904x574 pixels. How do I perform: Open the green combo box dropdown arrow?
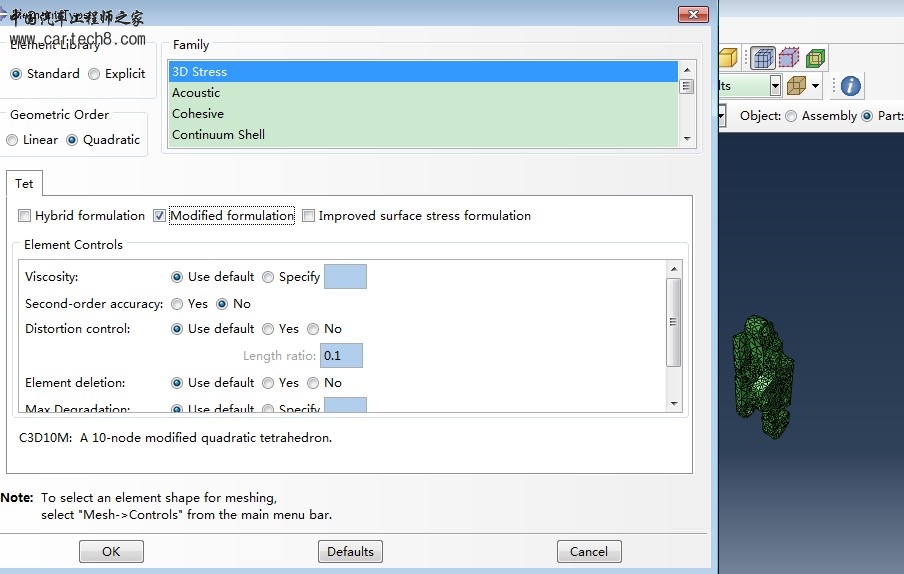pyautogui.click(x=775, y=86)
